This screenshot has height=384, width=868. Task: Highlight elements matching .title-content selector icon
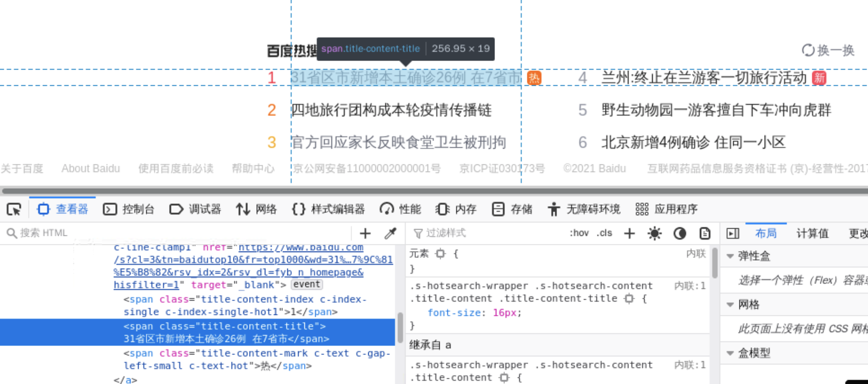(504, 378)
